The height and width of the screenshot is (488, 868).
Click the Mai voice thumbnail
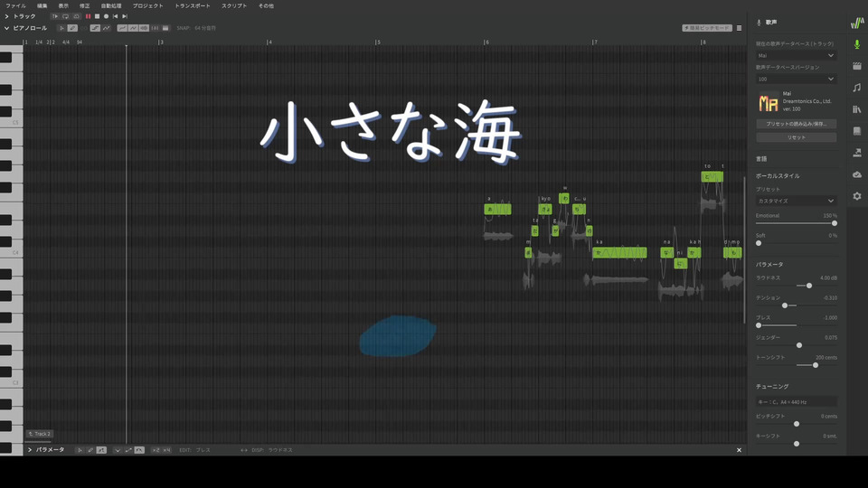[769, 102]
